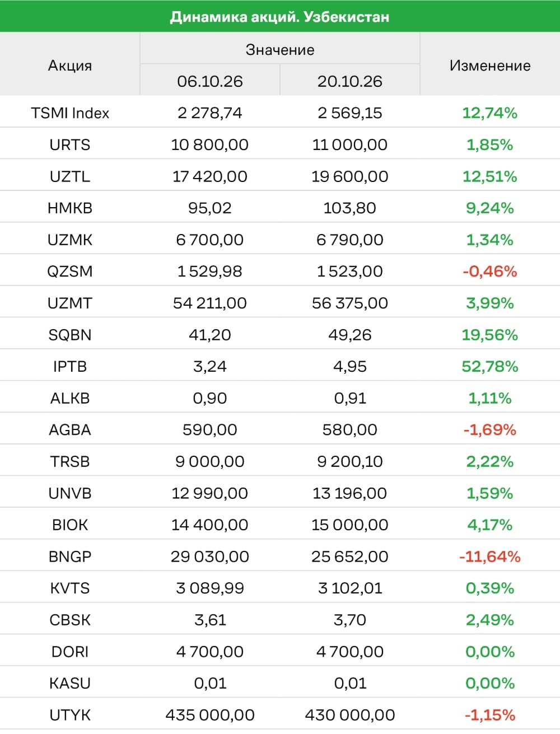Viewport: 560px width, 734px height.
Task: Click the 20.10.26 date column header
Action: (350, 81)
